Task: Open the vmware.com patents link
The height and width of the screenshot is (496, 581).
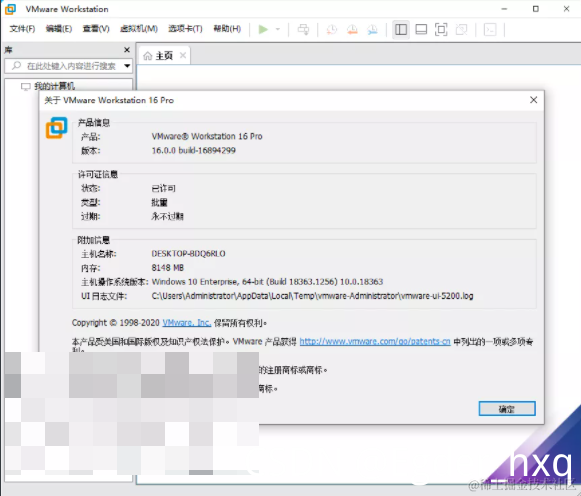Action: tap(375, 342)
